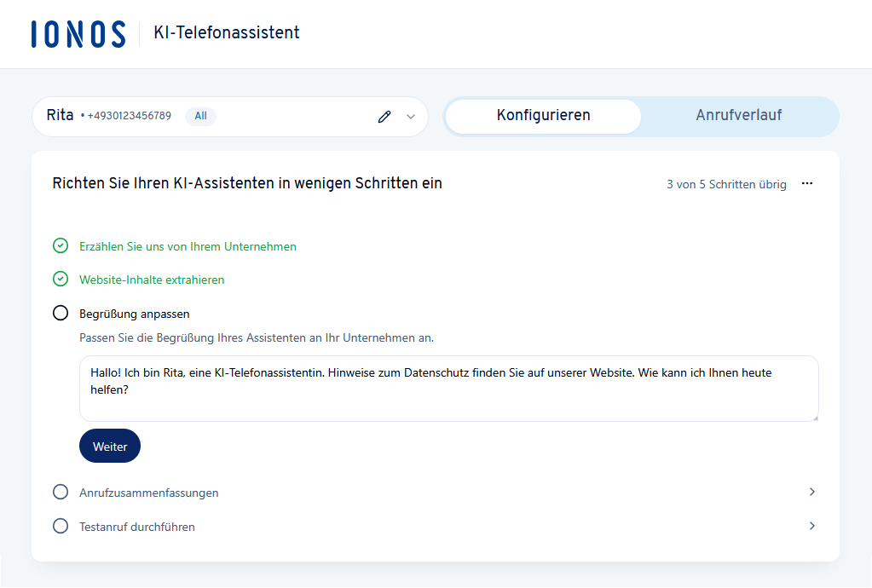Image resolution: width=872 pixels, height=588 pixels.
Task: Mark the 'Testanruf durchführen' step circle
Action: 60,526
